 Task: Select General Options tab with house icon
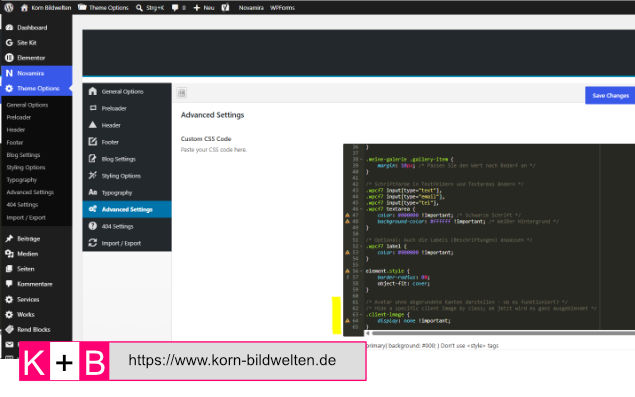pos(127,92)
